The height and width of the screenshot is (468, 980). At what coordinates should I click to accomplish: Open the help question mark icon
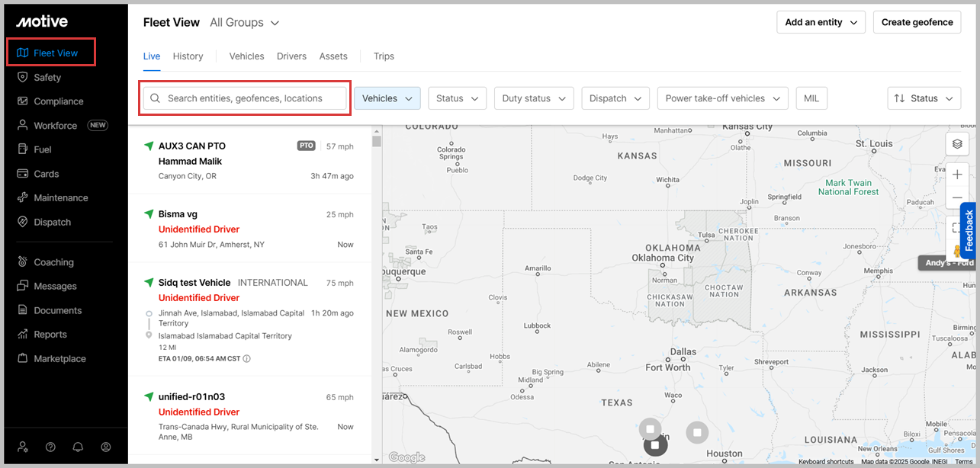pyautogui.click(x=50, y=447)
